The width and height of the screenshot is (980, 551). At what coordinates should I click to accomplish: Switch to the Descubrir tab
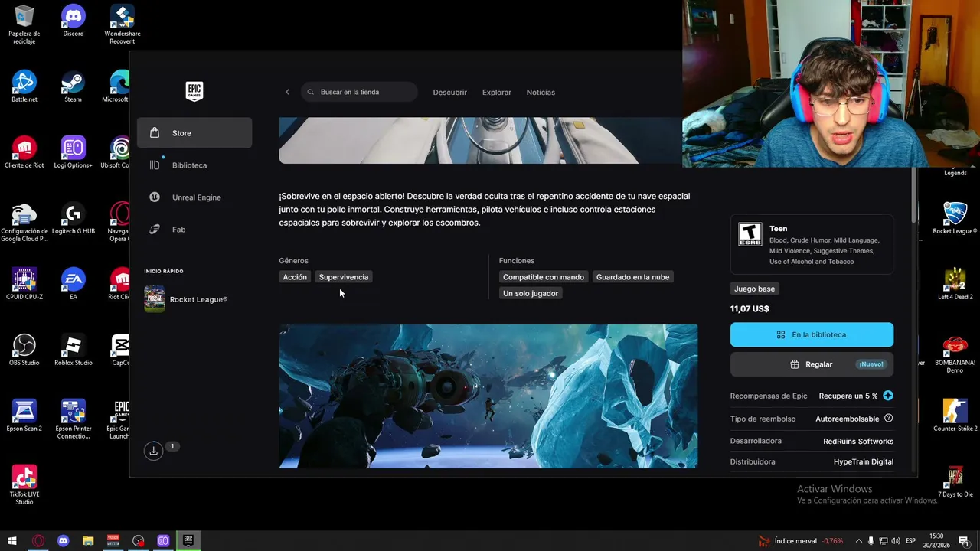click(x=450, y=92)
